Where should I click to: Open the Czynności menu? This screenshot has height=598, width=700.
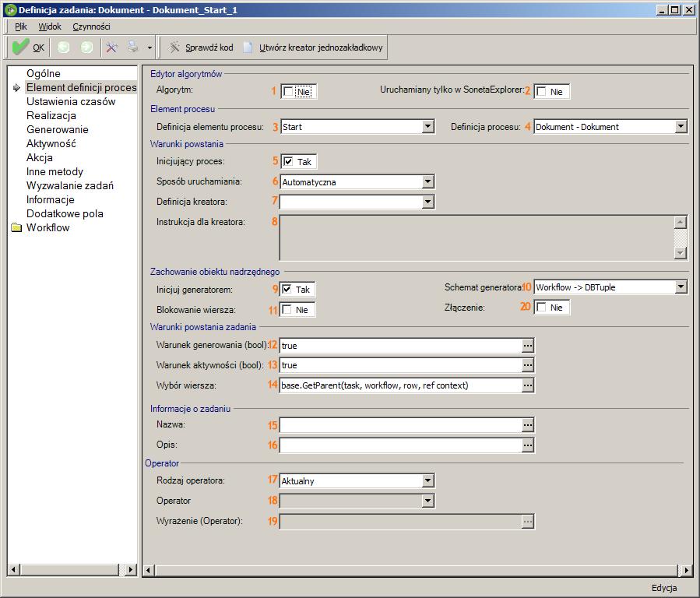pyautogui.click(x=91, y=26)
